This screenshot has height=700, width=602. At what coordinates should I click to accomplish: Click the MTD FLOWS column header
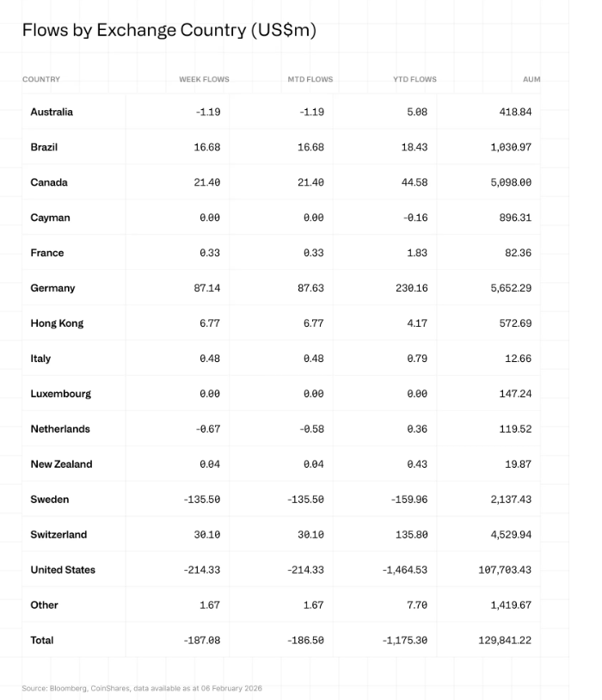(x=310, y=79)
